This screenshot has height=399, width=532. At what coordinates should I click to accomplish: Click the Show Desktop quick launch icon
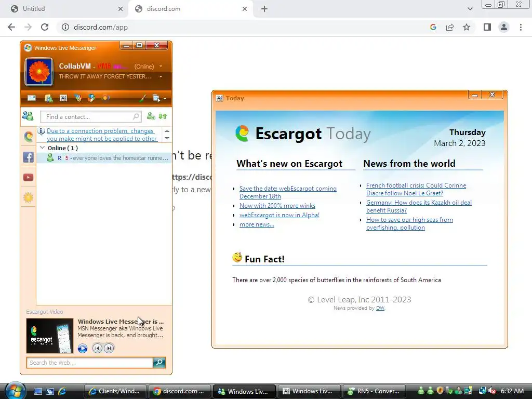[x=37, y=391]
